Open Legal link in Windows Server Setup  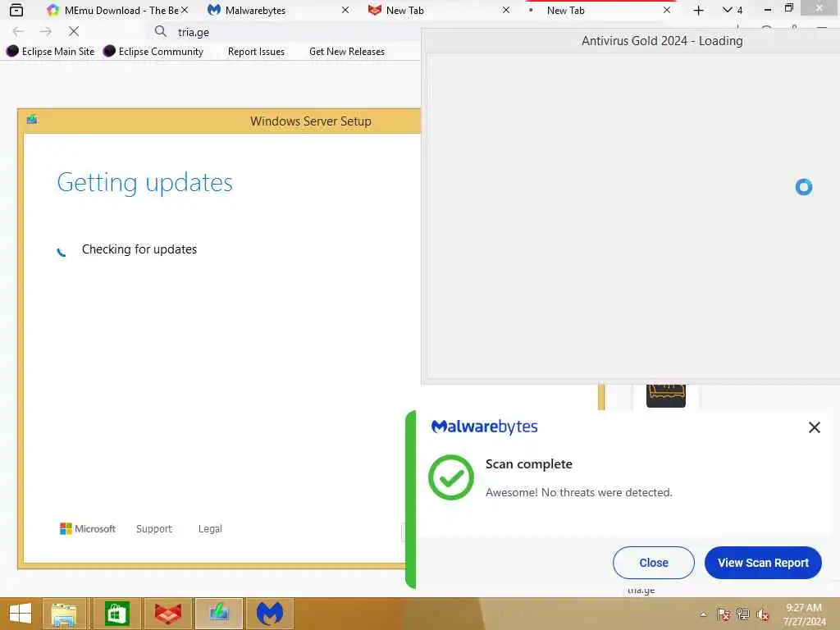(210, 529)
